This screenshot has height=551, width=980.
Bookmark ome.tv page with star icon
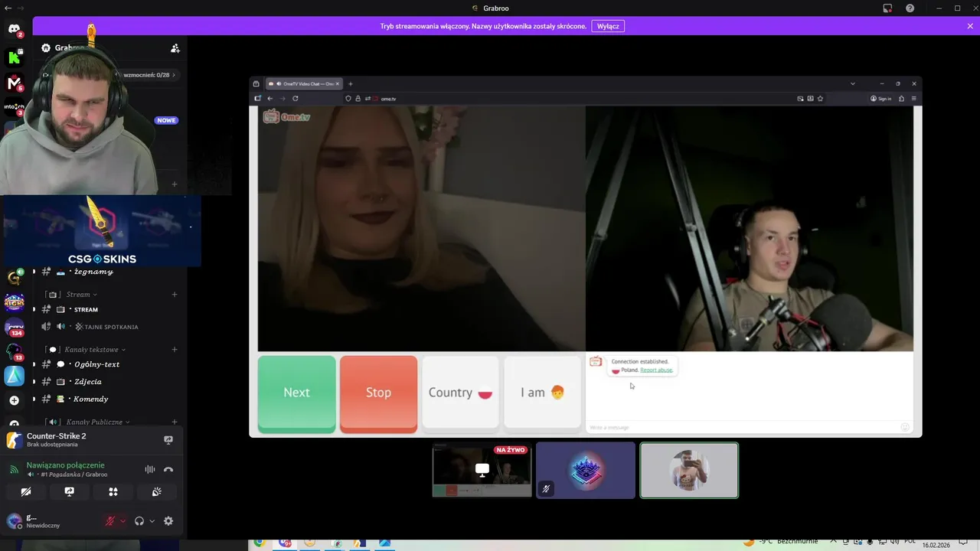click(821, 98)
